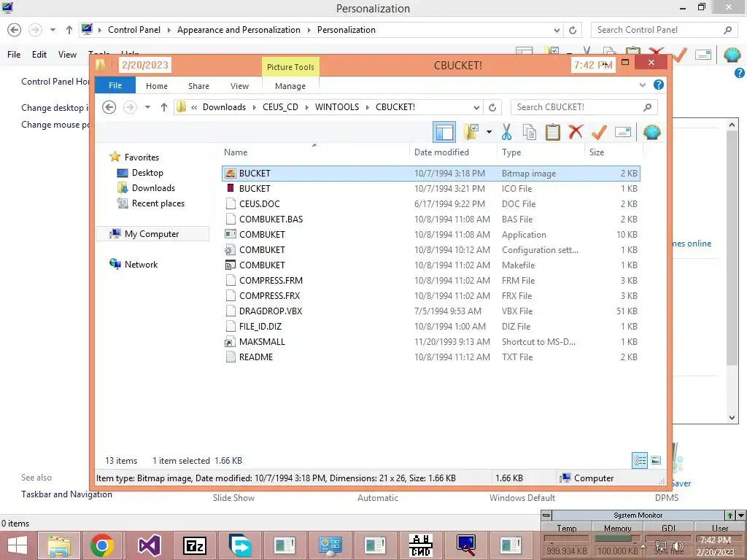Click Appearance and Personalization breadcrumb
The image size is (747, 560).
[239, 29]
